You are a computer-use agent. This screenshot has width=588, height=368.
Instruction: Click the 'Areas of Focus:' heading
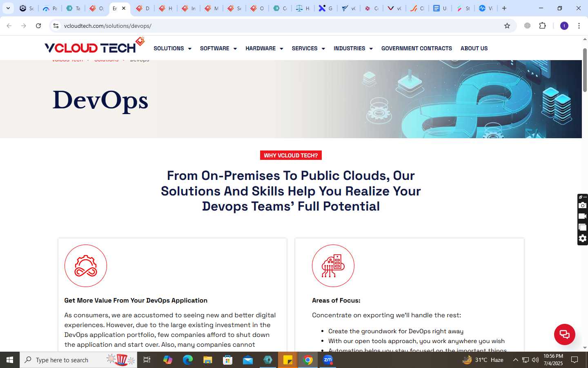point(336,301)
